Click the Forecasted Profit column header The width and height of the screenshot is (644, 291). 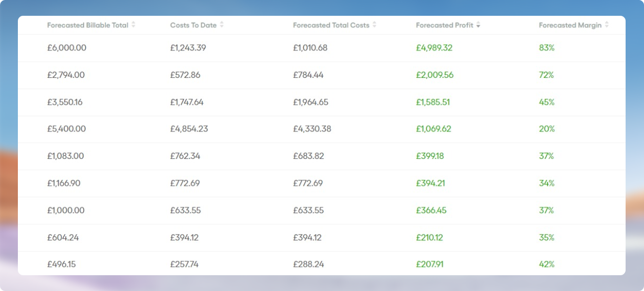[445, 25]
